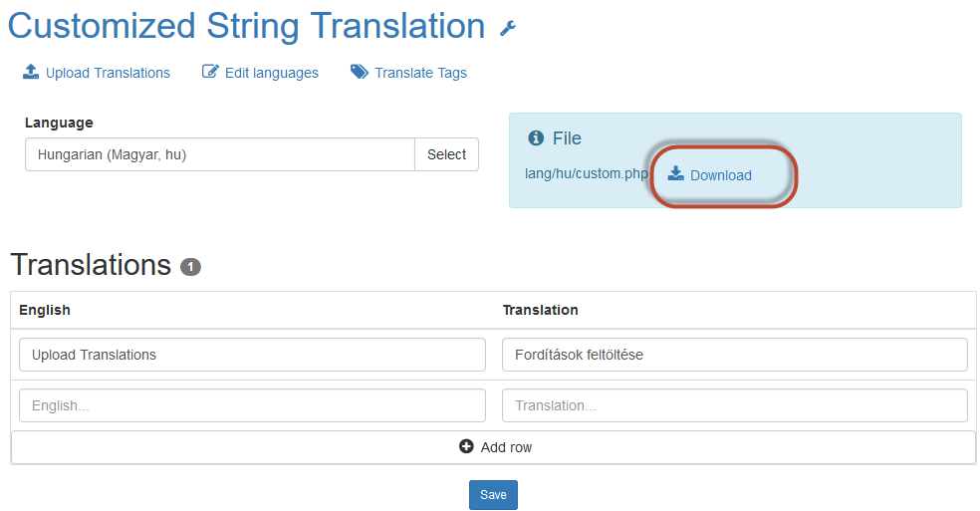Click the upload icon before Upload Translations
980x511 pixels.
click(31, 72)
